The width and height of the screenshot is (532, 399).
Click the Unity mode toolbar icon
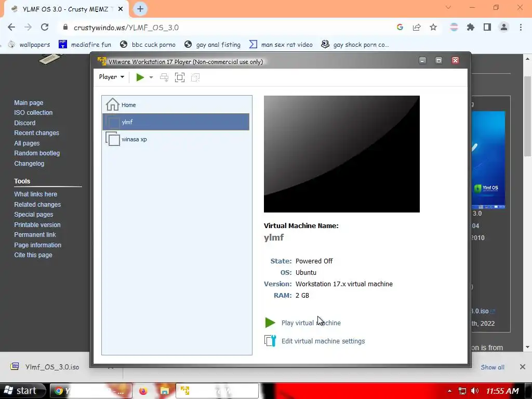pyautogui.click(x=195, y=77)
